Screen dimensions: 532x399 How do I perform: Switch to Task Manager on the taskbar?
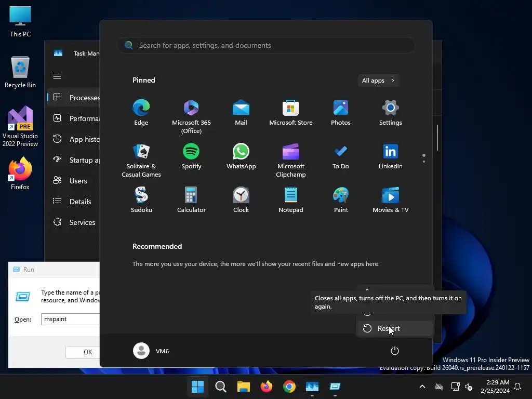(x=312, y=387)
